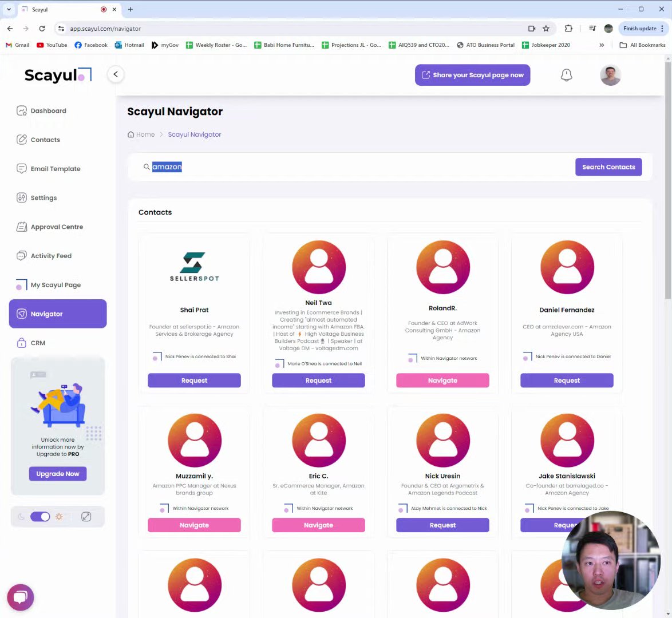The image size is (672, 618).
Task: Collapse the sidebar with the chevron button
Action: 115,74
